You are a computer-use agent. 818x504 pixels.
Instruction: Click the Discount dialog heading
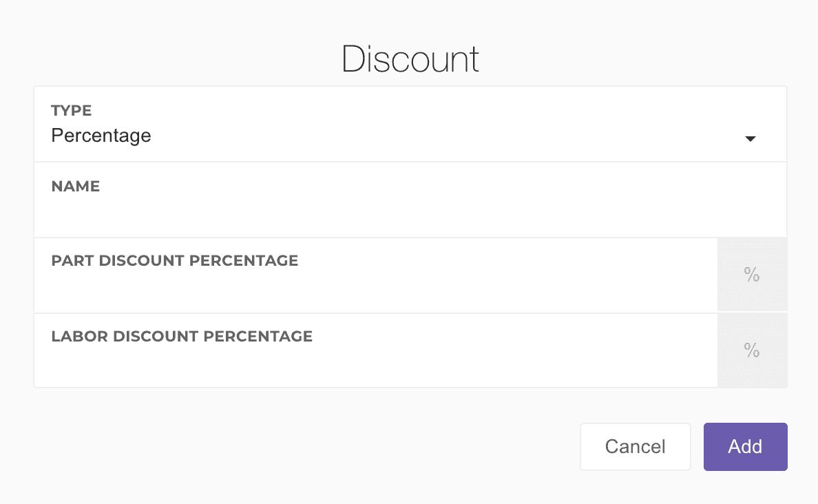click(x=410, y=59)
